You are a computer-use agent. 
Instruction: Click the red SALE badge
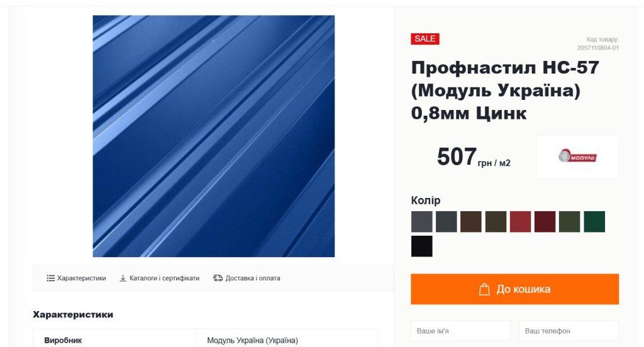(x=425, y=38)
